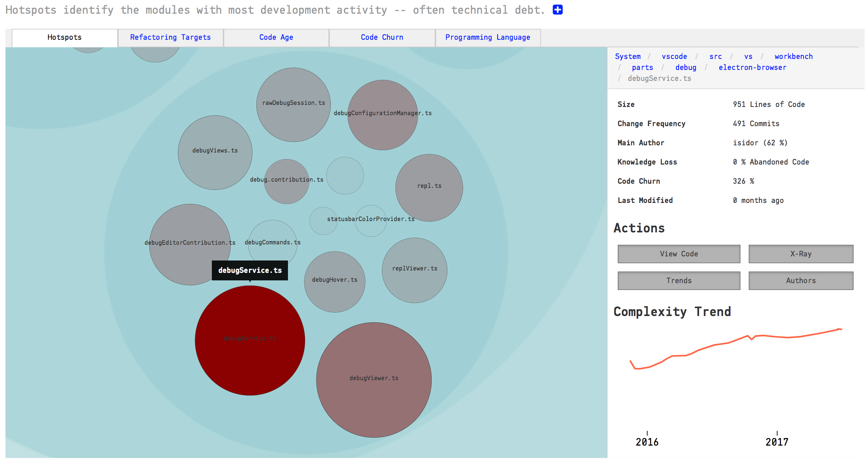The width and height of the screenshot is (868, 460).
Task: Open the Hotspots tab
Action: click(x=65, y=37)
